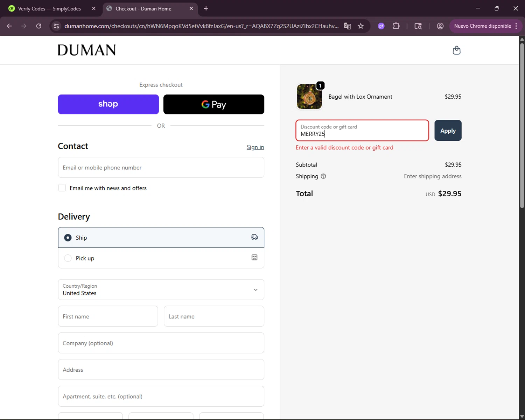Viewport: 525px width, 420px height.
Task: Click the First name field
Action: point(108,316)
